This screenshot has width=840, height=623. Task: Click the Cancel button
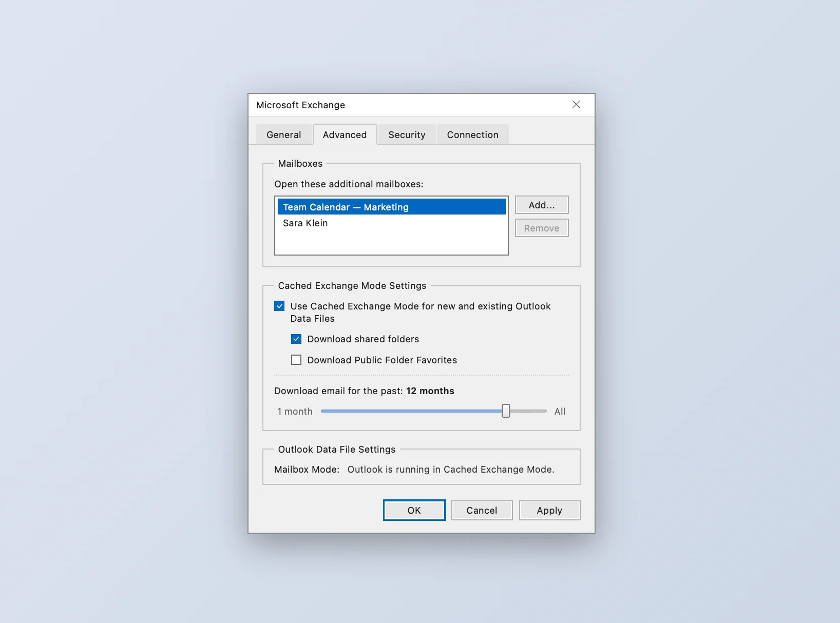pyautogui.click(x=482, y=510)
